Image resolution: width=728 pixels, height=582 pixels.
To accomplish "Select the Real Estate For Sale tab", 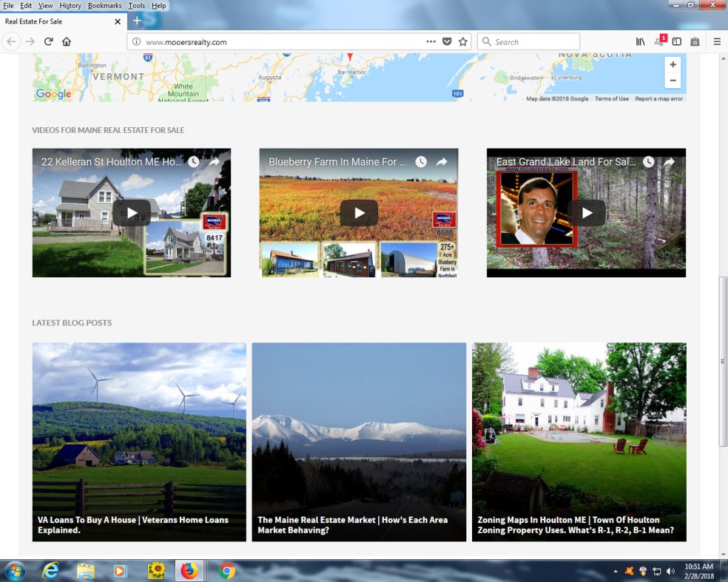I will (x=63, y=21).
